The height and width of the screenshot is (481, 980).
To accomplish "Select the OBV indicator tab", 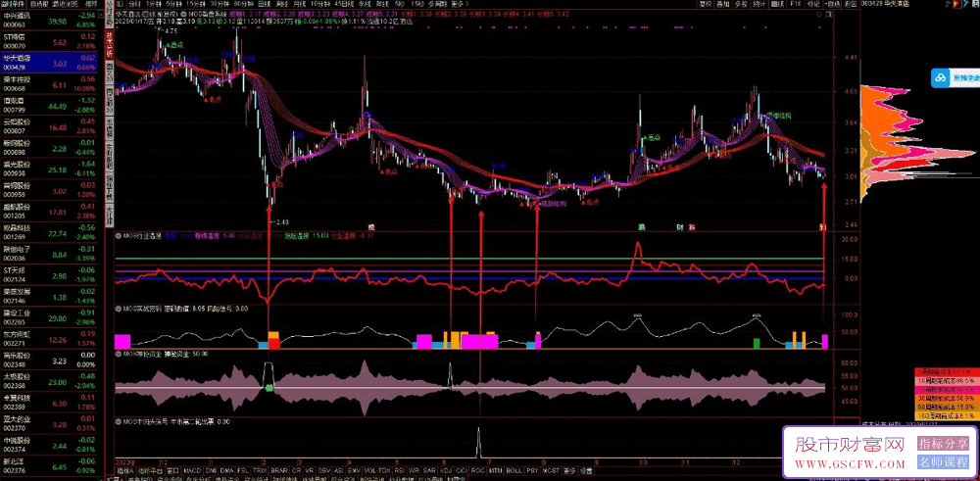I will coord(323,470).
